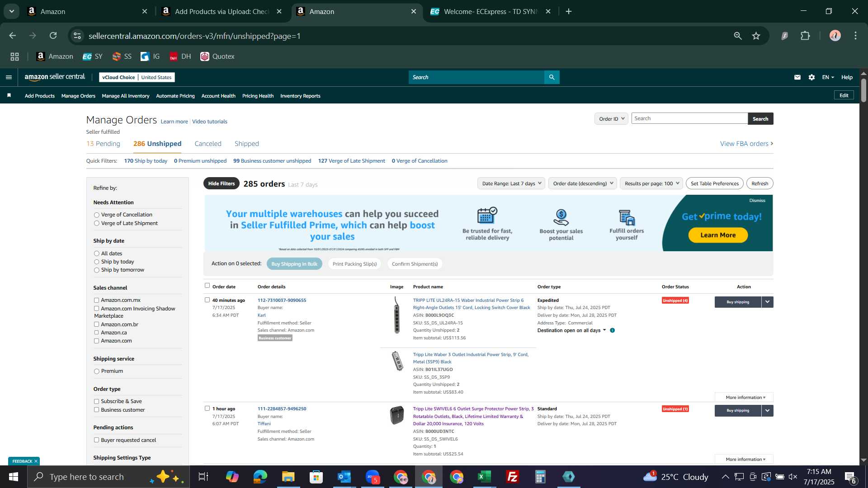Open the SY ECExpress bookmark
The height and width of the screenshot is (488, 868).
tap(93, 56)
